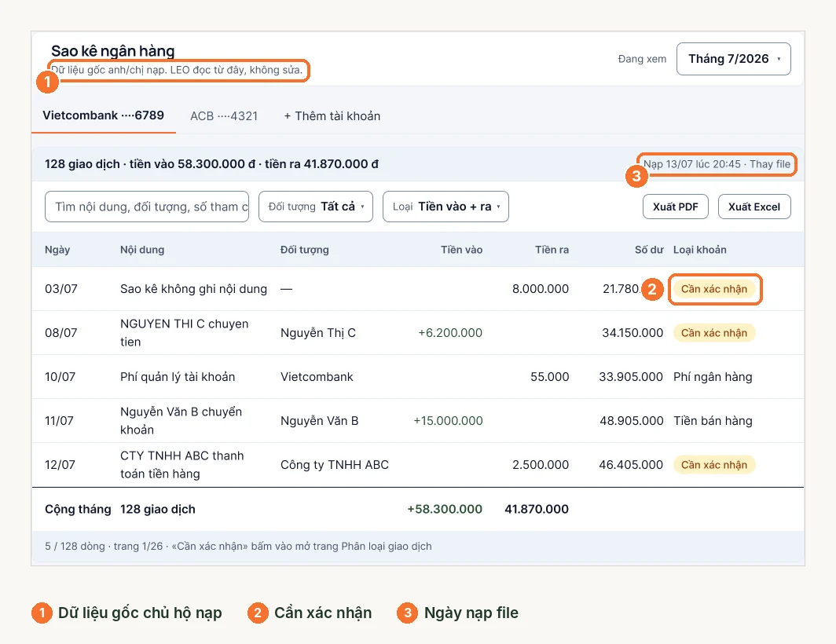Select the 'Sao kê không ghi nội dung' cell
The height and width of the screenshot is (644, 836).
pos(193,289)
